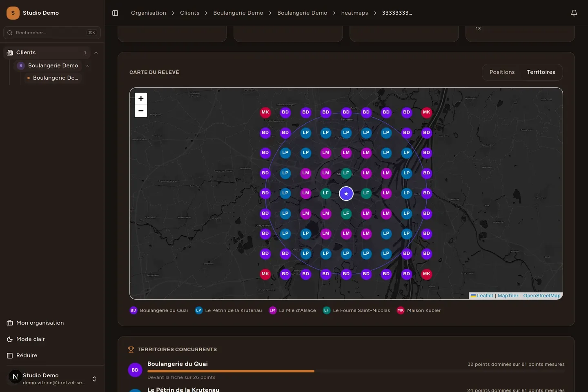Screen dimensions: 588x392
Task: Select the center star marker on map
Action: coord(346,194)
